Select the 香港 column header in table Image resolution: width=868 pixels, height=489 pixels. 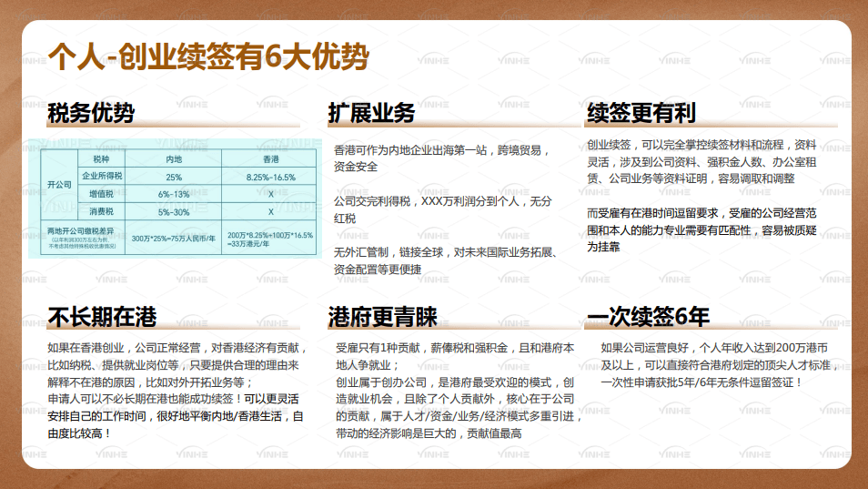(271, 158)
